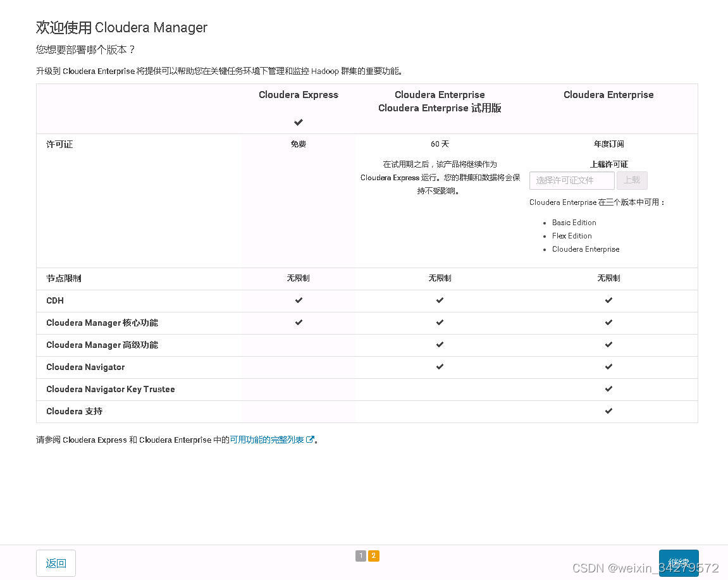Click Cloudera Manager 核心功能 row label
Viewport: 728px width, 580px height.
coord(102,323)
